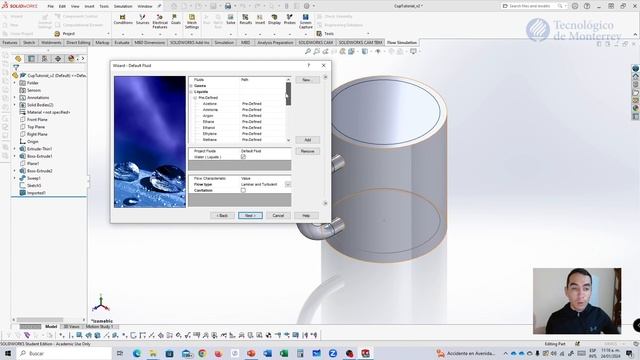Click the Windows Start button
The width and height of the screenshot is (640, 360).
pos(7,353)
